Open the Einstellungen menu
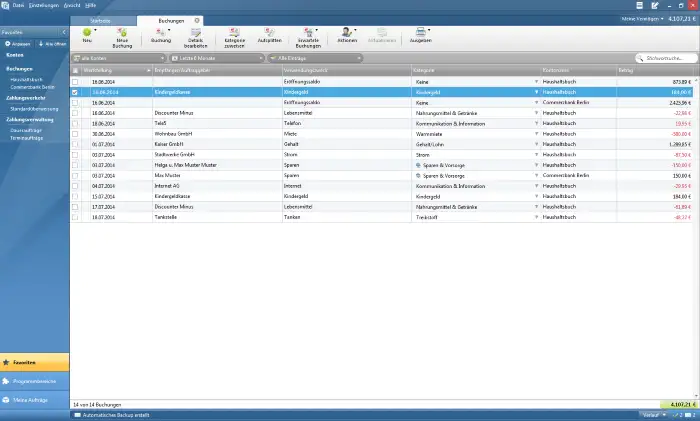Viewport: 700px width, 421px height. (44, 5)
